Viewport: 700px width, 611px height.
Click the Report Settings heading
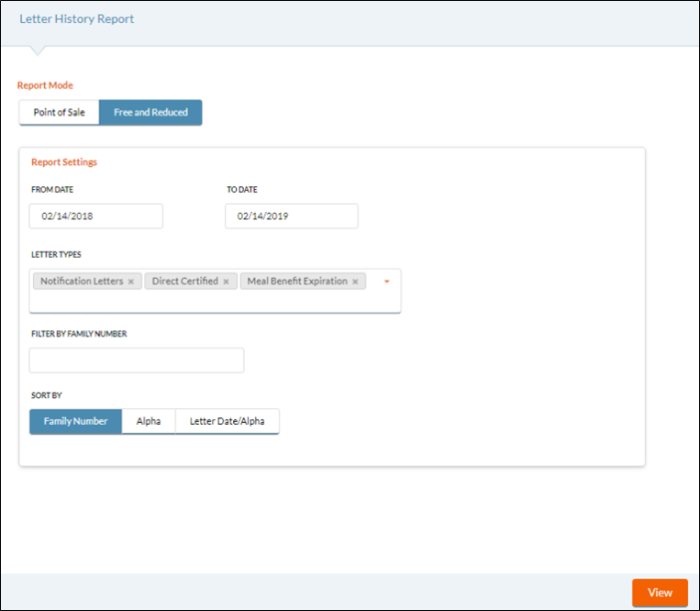pos(64,162)
